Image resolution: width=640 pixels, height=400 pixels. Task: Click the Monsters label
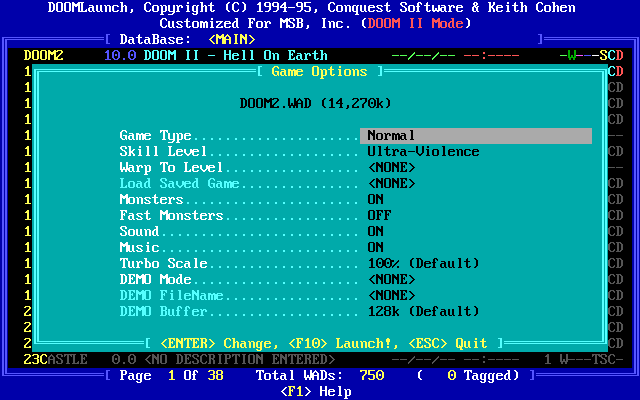tap(151, 199)
